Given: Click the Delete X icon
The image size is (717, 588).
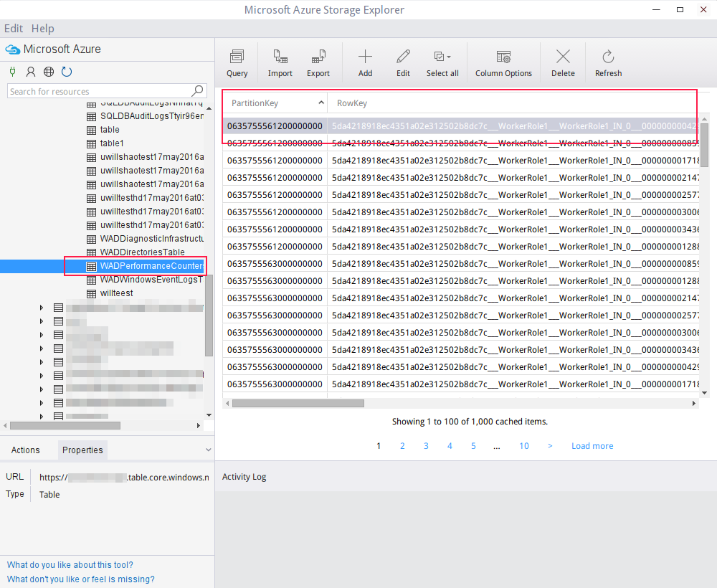Looking at the screenshot, I should point(563,57).
